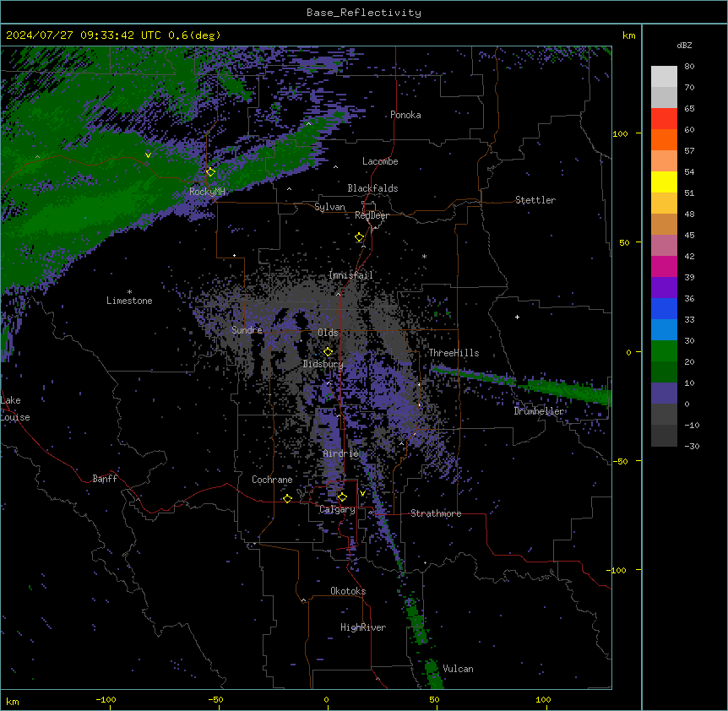Viewport: 728px width, 711px height.
Task: Click the Lacombe city label
Action: [380, 161]
